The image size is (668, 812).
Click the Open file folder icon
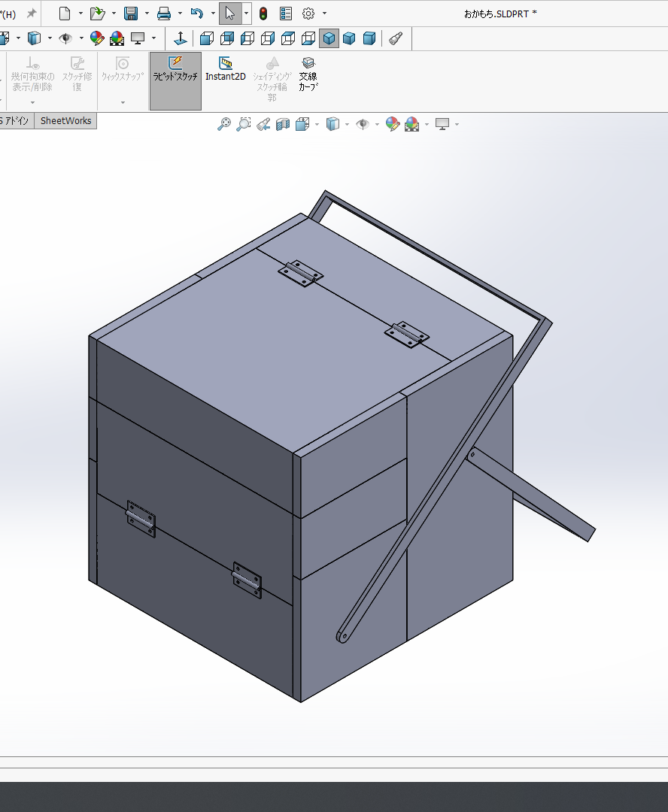click(98, 14)
